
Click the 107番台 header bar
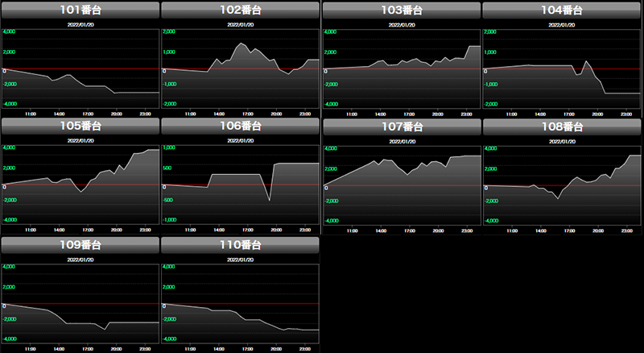[401, 126]
